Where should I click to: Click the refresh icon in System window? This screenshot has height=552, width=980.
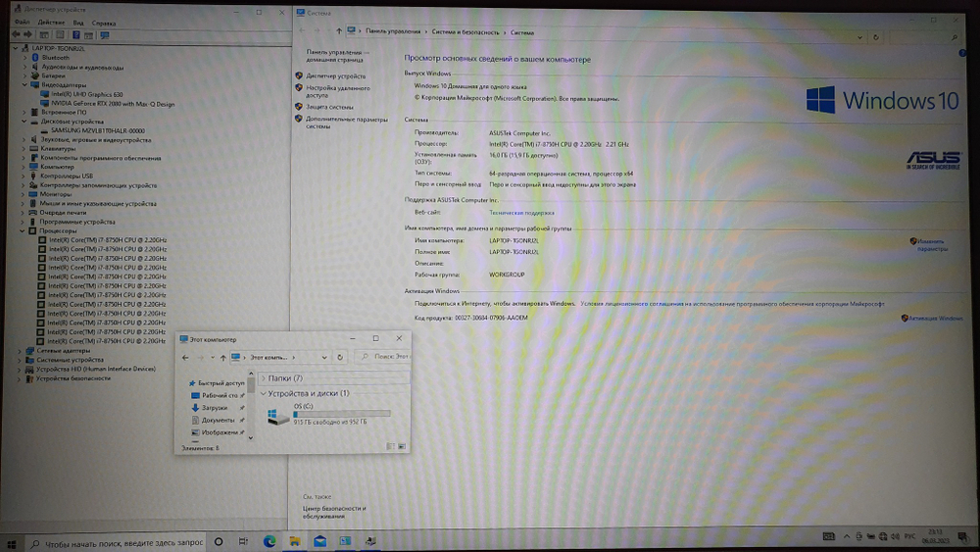coord(875,37)
